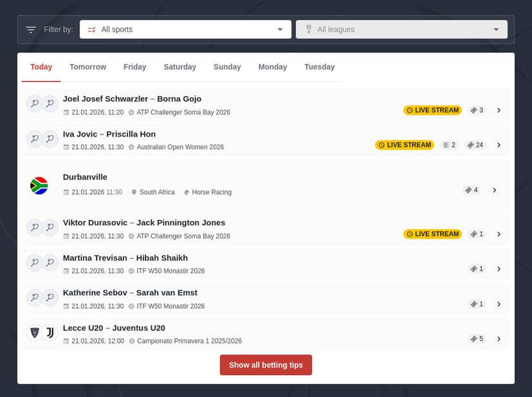This screenshot has width=532, height=397.
Task: Switch to the Tomorrow tab
Action: pos(87,66)
